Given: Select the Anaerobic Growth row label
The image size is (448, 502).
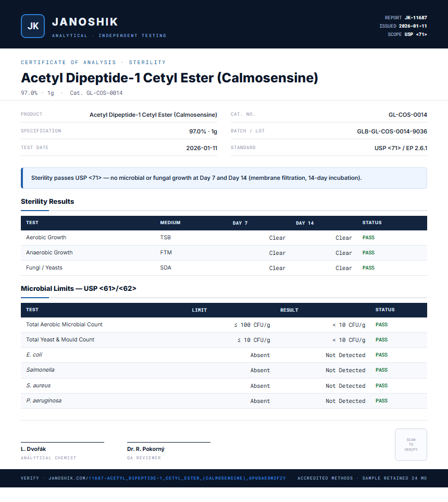Looking at the screenshot, I should [x=49, y=252].
